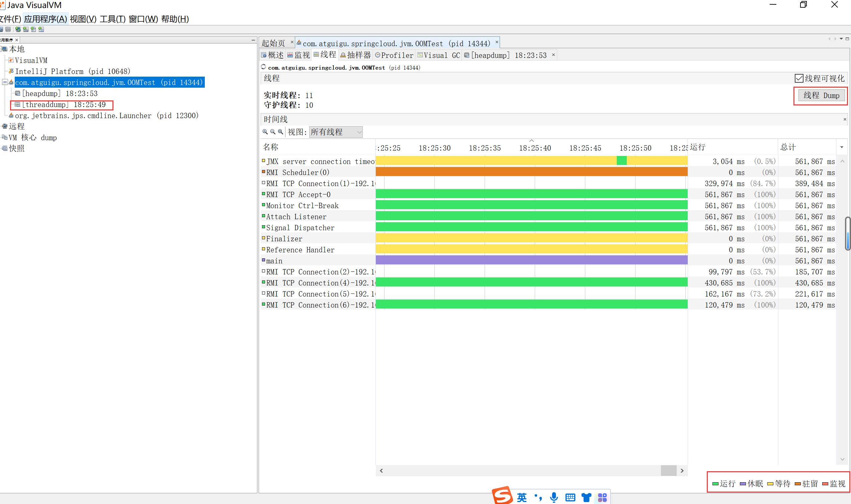Click the Sogou microphone voice input icon
This screenshot has width=851, height=504.
(x=554, y=498)
